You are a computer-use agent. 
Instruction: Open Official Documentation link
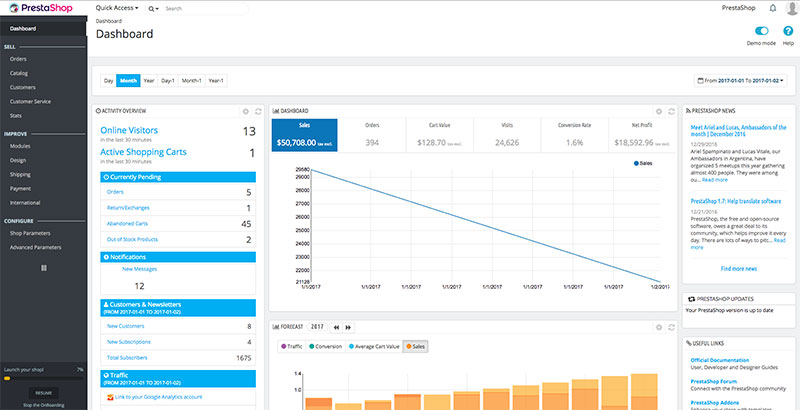720,360
